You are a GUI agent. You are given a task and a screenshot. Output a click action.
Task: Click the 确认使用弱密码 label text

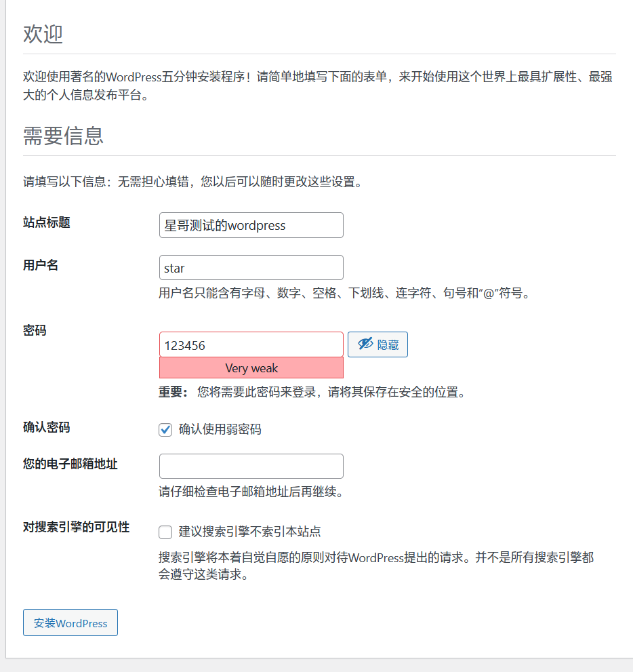pyautogui.click(x=220, y=429)
